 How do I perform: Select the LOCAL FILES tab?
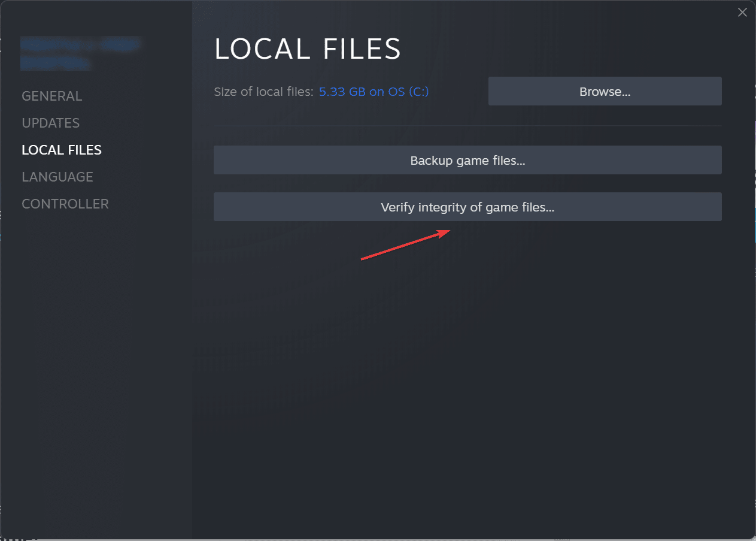pyautogui.click(x=62, y=150)
